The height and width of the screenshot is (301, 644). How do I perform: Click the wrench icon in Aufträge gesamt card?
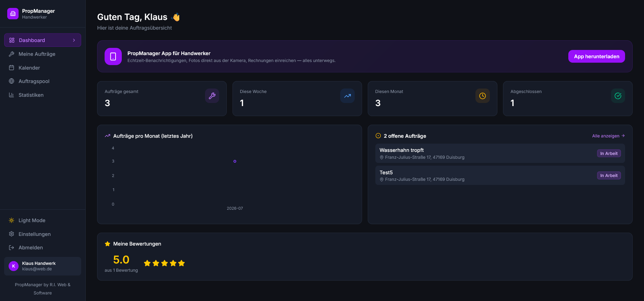click(212, 96)
